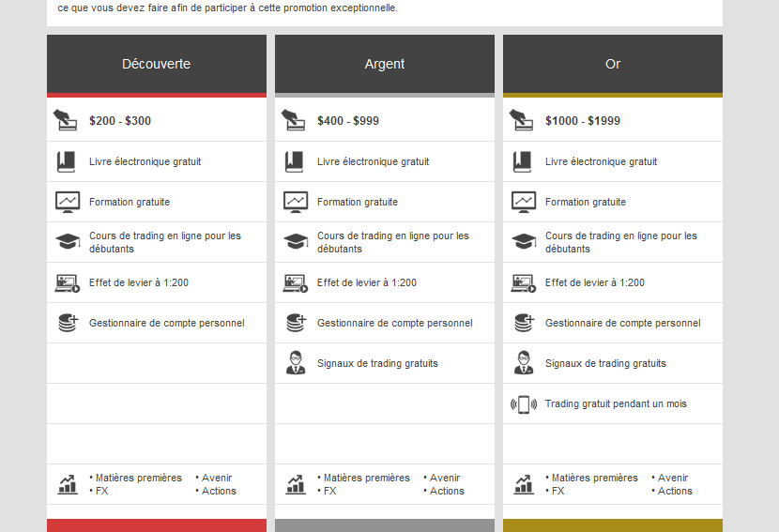This screenshot has width=779, height=532.
Task: Click the gold button under Or plan
Action: [x=613, y=525]
